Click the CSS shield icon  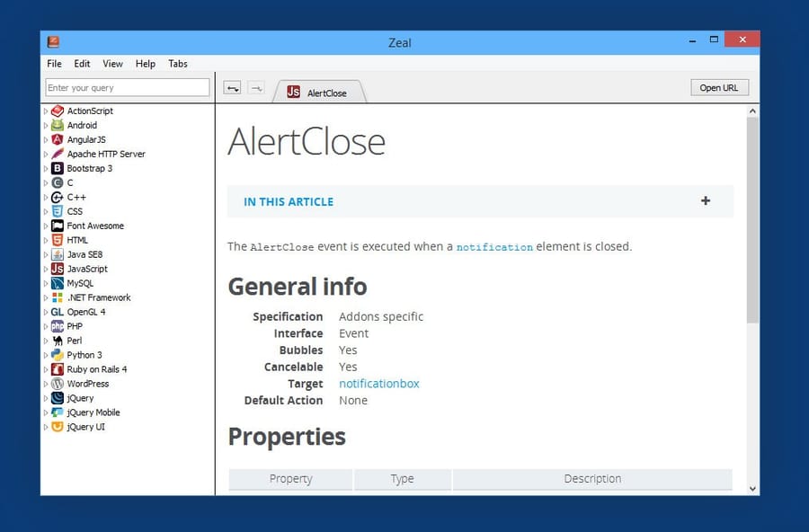[58, 211]
